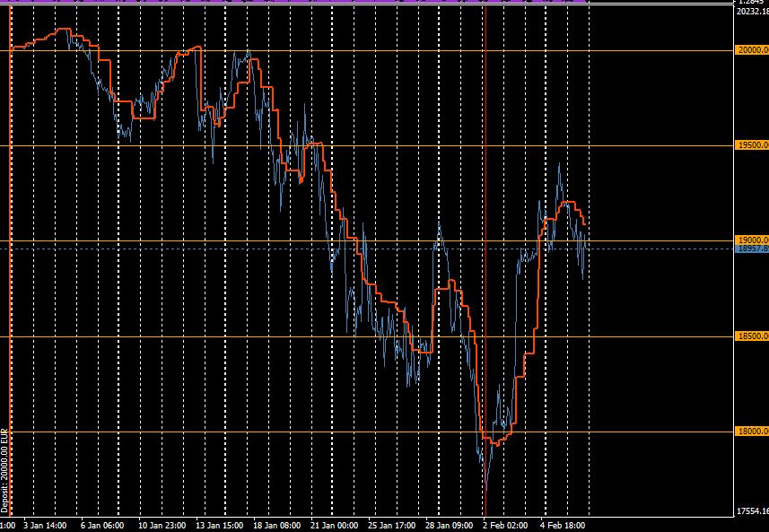The image size is (769, 532).
Task: Select the 4 Feb 18:00 time label
Action: (563, 525)
